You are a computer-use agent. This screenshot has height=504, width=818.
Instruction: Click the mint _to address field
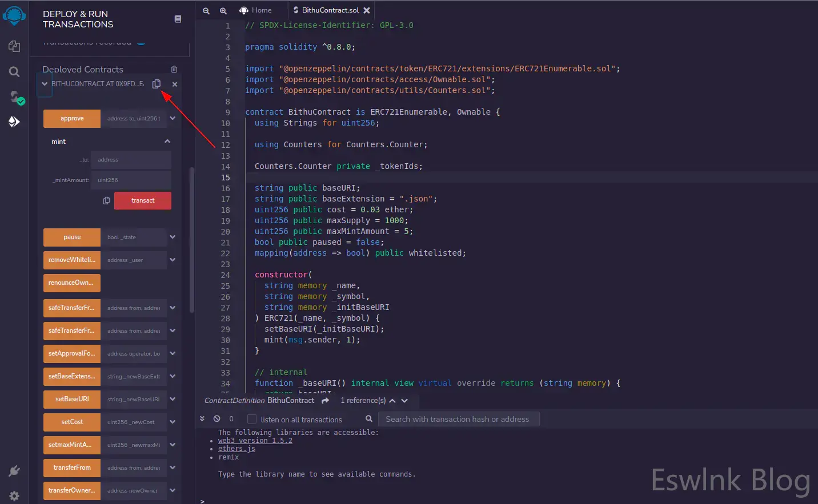pos(131,160)
